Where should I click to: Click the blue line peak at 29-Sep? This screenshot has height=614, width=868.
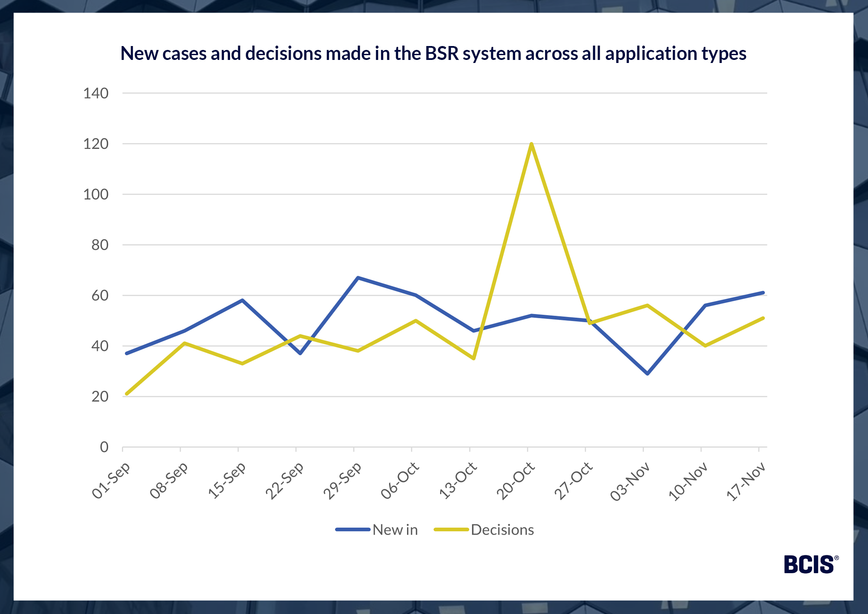(358, 277)
